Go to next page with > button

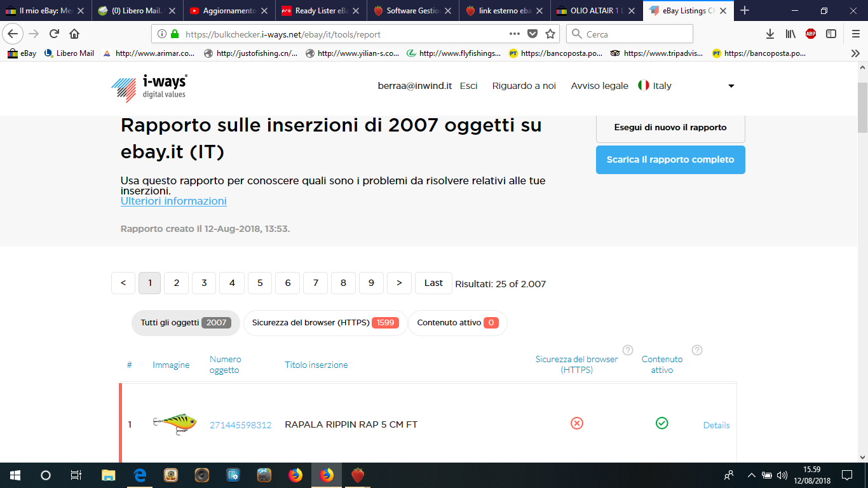coord(399,283)
